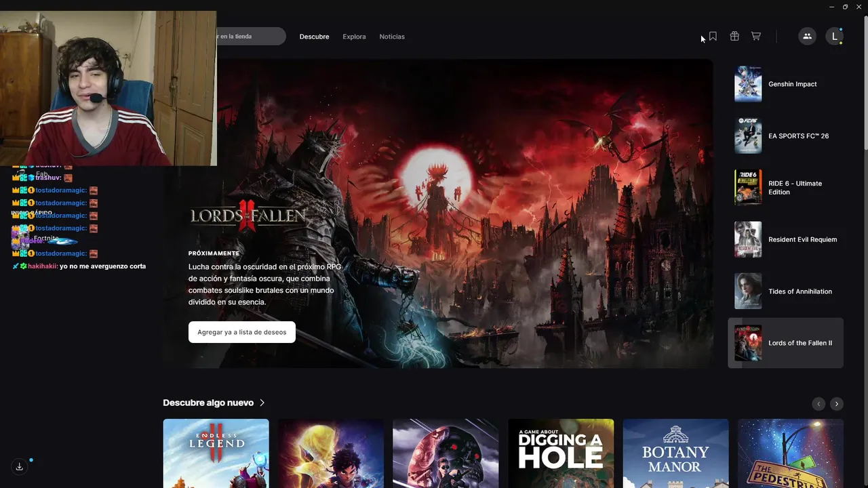This screenshot has height=488, width=868.
Task: Go to the previous carousel page arrow
Action: (x=818, y=404)
